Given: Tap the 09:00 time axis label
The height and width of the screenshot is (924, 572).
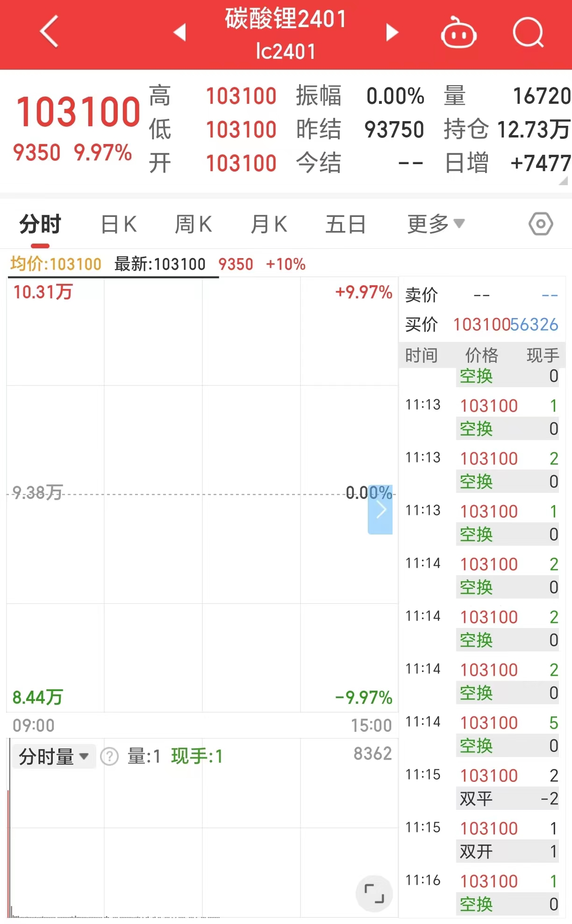Looking at the screenshot, I should pyautogui.click(x=34, y=725).
